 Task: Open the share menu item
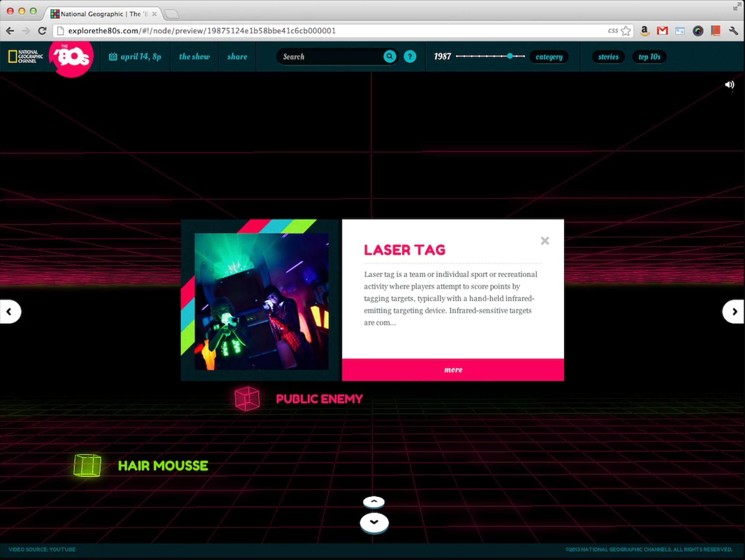pyautogui.click(x=237, y=57)
